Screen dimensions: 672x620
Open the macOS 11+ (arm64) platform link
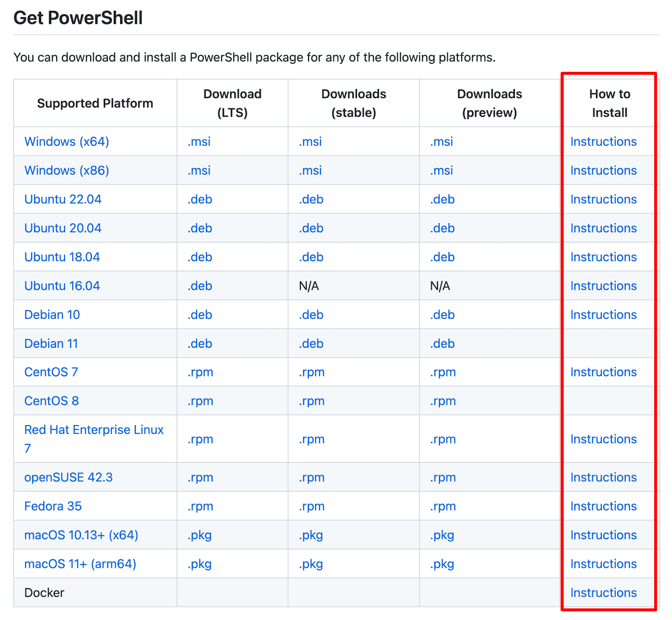(x=80, y=564)
